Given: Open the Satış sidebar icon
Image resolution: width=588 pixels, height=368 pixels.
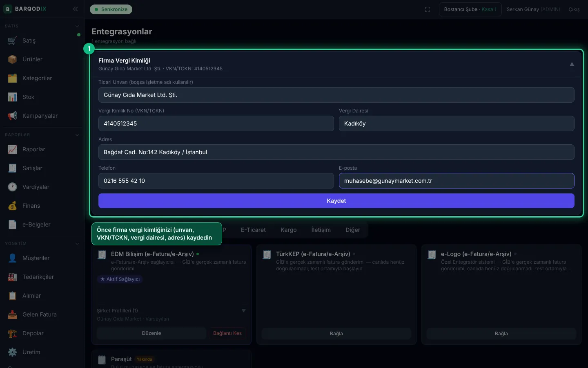Looking at the screenshot, I should (13, 40).
